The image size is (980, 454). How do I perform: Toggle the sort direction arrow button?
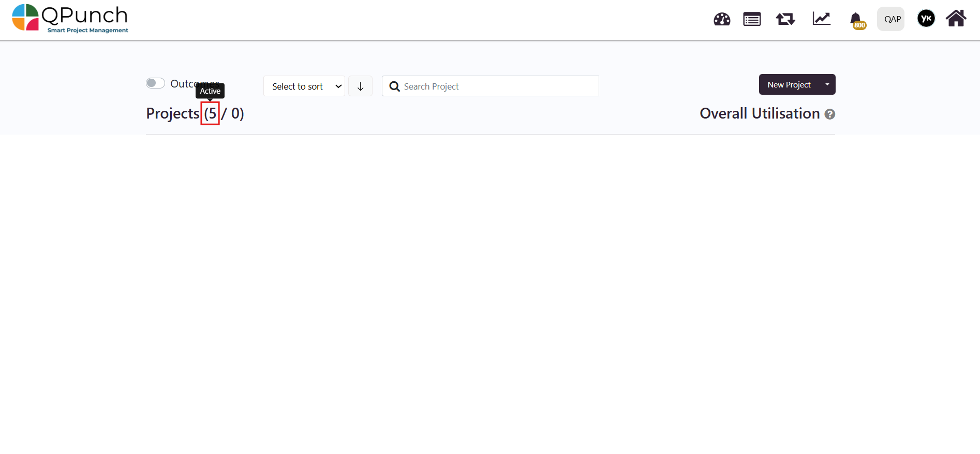point(360,86)
